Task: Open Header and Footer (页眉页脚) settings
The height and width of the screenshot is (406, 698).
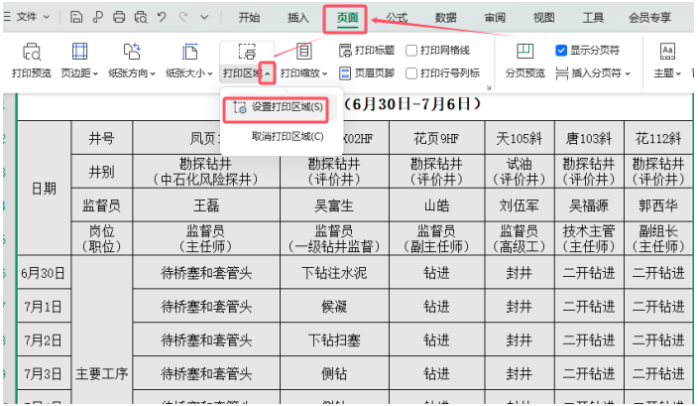Action: 366,72
